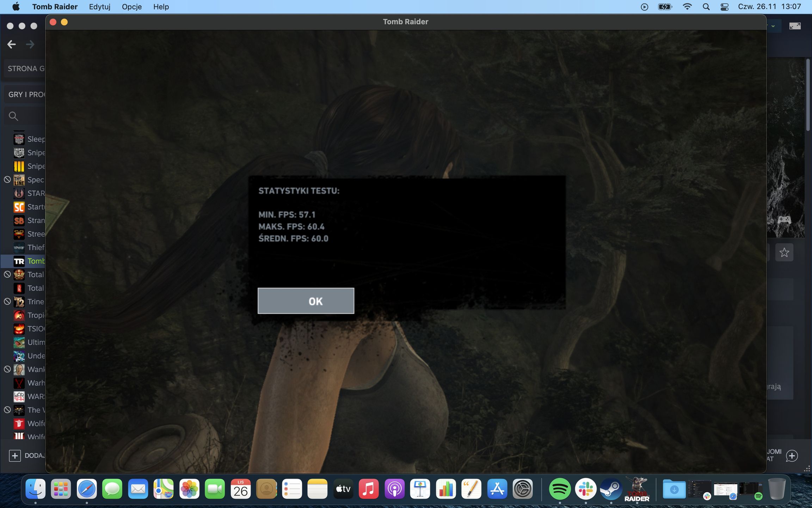
Task: Click the Tomb Raider Dock icon
Action: [637, 489]
